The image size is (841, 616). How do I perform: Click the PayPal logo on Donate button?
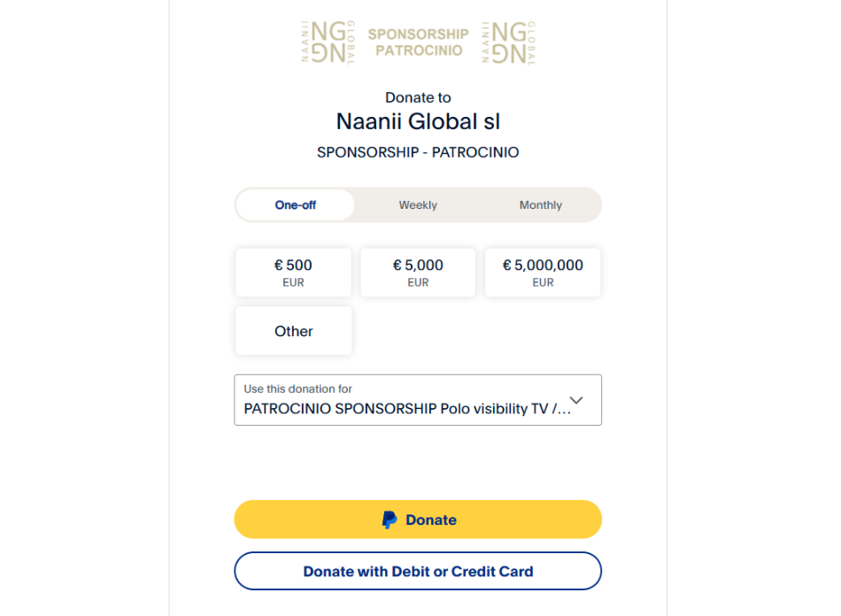pyautogui.click(x=390, y=520)
